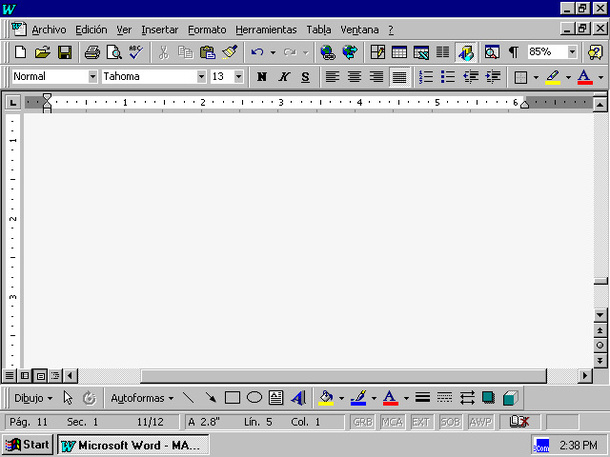
Task: Apply bullets to the list
Action: click(448, 77)
